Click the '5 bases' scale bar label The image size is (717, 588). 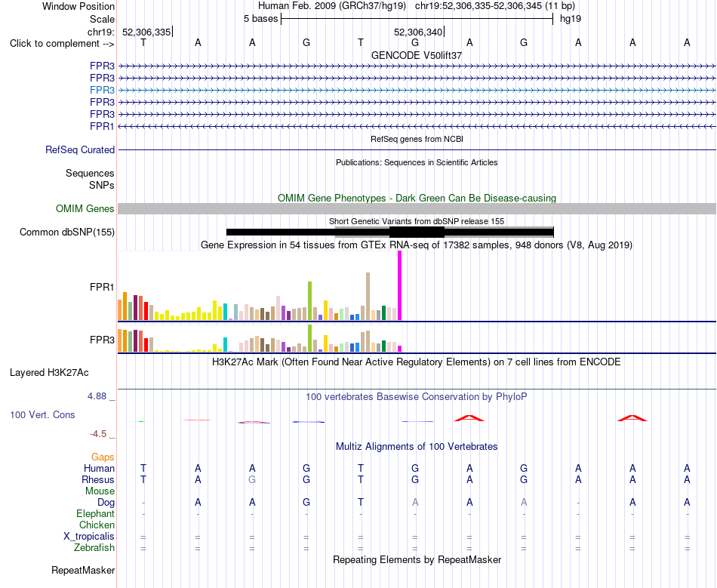tap(260, 19)
